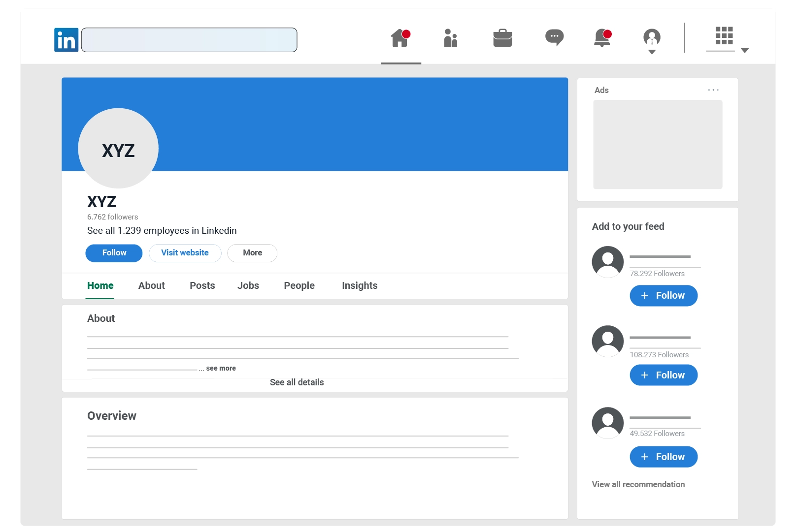The height and width of the screenshot is (532, 797).
Task: Switch to the Posts tab
Action: point(202,286)
